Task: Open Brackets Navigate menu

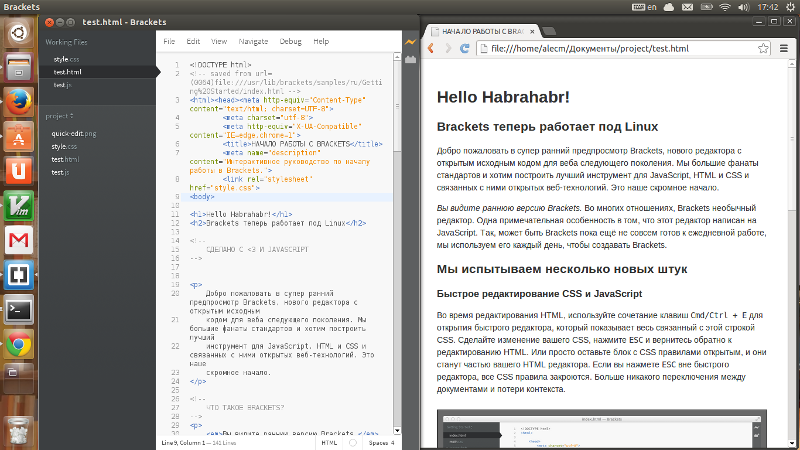Action: click(253, 41)
